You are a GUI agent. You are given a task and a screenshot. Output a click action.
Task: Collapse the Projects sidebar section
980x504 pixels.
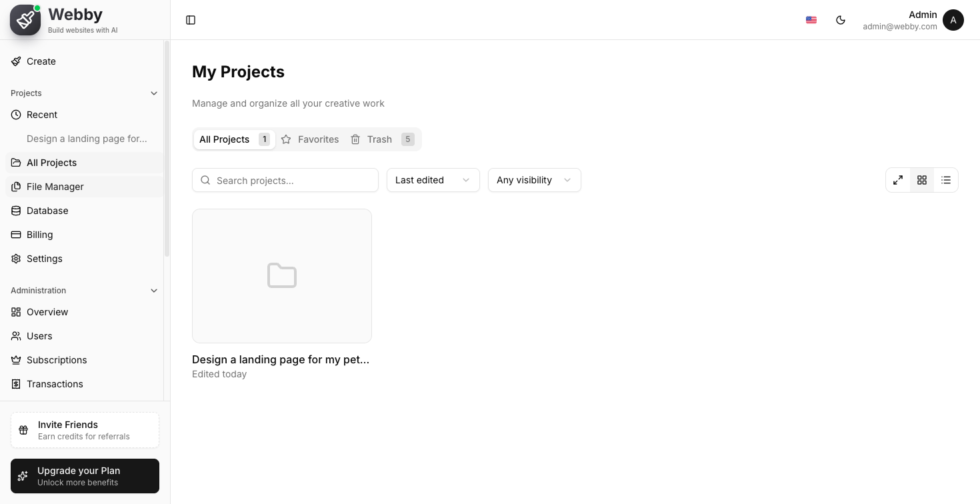(154, 93)
